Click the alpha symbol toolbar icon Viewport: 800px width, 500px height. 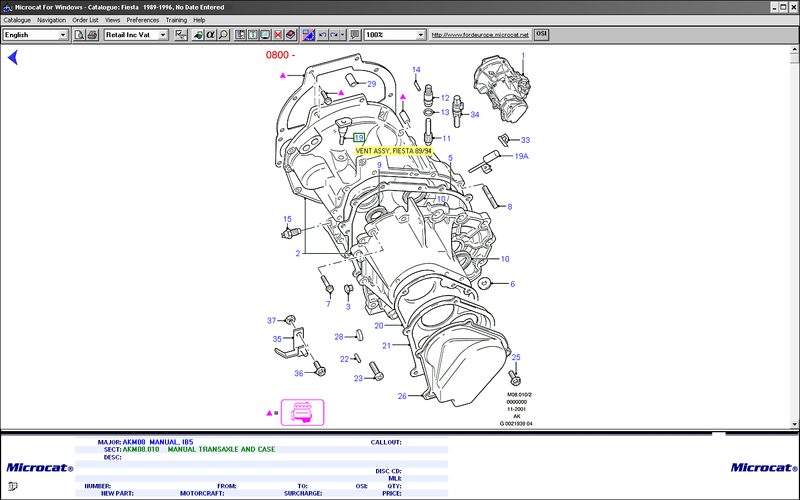pos(212,35)
